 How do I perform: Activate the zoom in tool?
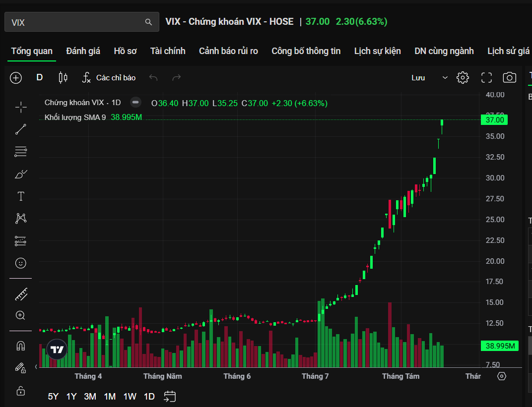tap(20, 315)
